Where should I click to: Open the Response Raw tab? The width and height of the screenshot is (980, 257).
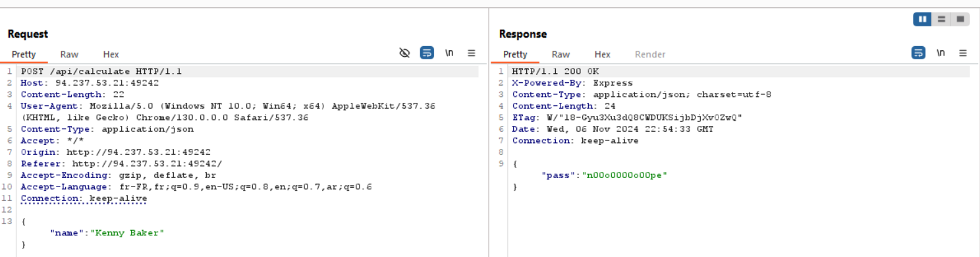tap(560, 55)
